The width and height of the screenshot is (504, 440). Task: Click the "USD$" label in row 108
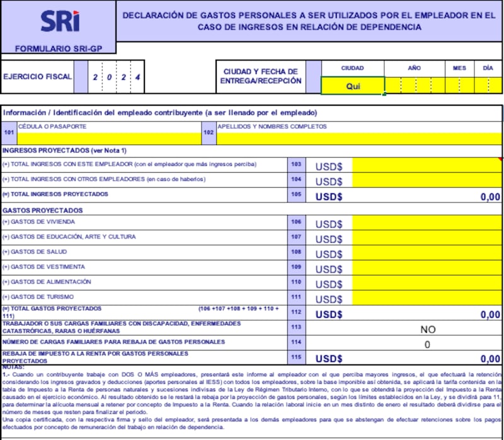click(329, 255)
